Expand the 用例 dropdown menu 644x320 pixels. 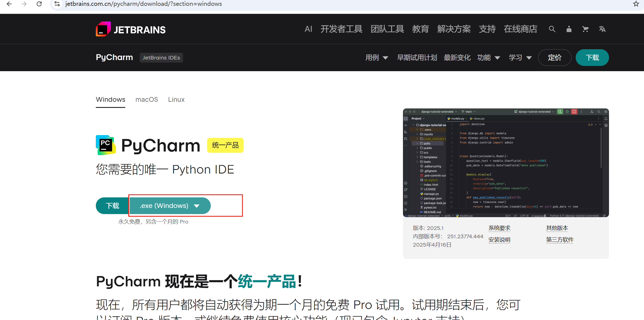(377, 58)
